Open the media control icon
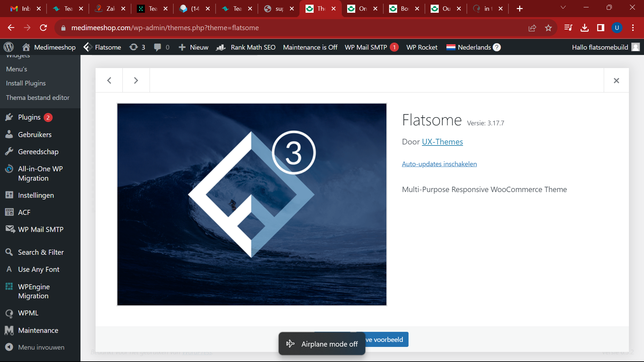Viewport: 644px width, 362px height. point(568,28)
